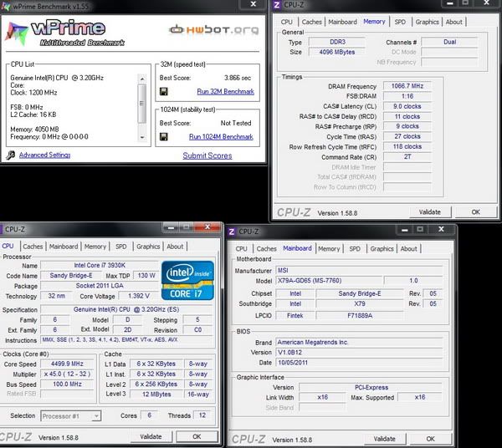This screenshot has width=502, height=448.
Task: Switch to Caches tab in Memory window
Action: click(311, 22)
